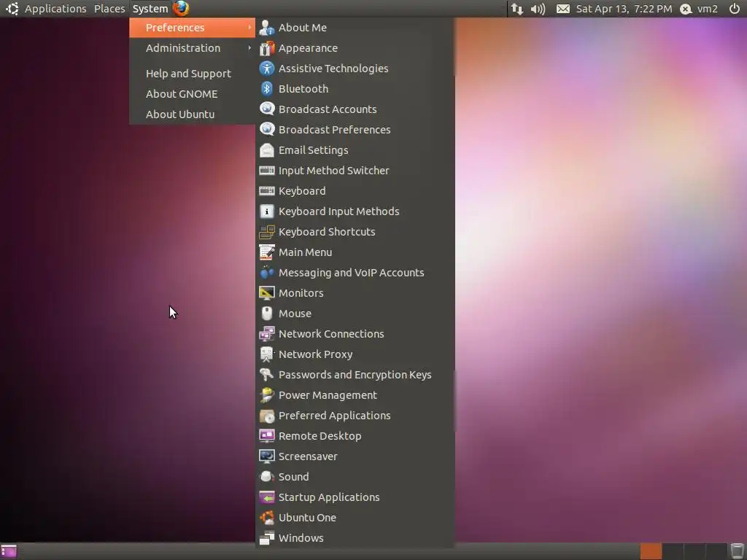The image size is (747, 560).
Task: Open the power session menu icon
Action: (x=735, y=9)
